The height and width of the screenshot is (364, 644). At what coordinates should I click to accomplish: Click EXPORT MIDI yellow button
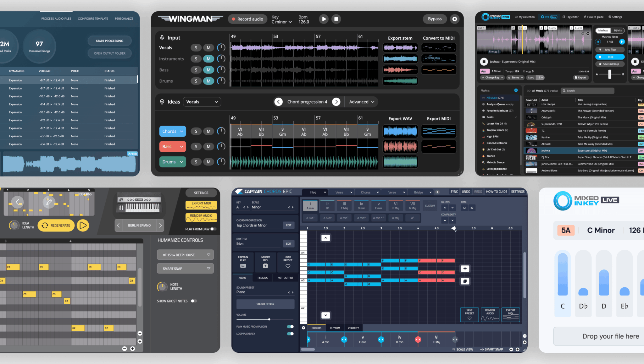coord(201,205)
